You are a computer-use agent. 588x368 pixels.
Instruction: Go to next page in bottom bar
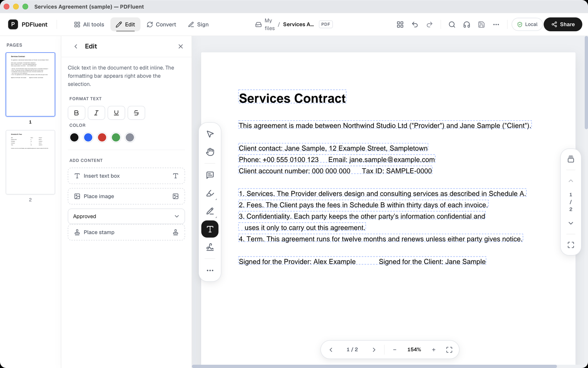(374, 350)
